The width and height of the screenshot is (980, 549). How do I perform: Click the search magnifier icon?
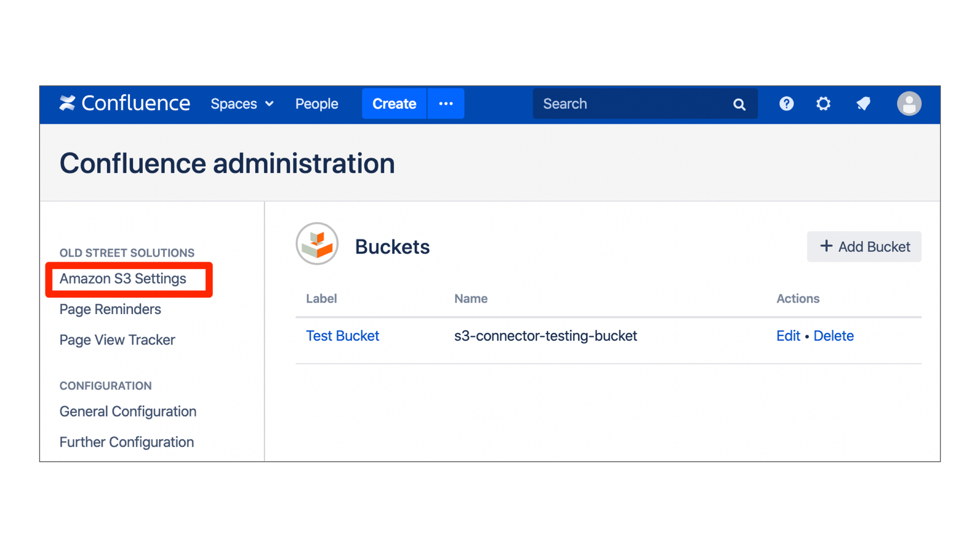739,104
